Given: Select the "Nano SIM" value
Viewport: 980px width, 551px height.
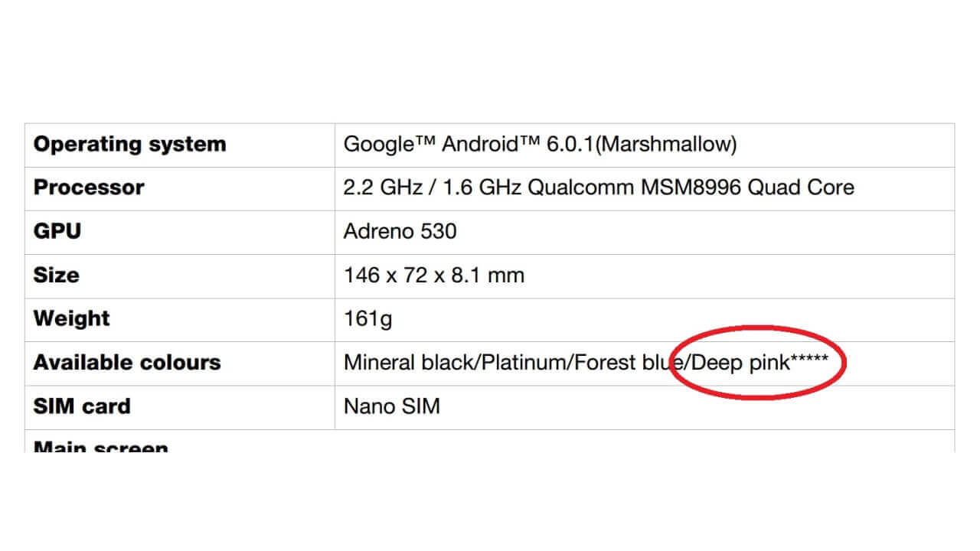Looking at the screenshot, I should click(392, 406).
